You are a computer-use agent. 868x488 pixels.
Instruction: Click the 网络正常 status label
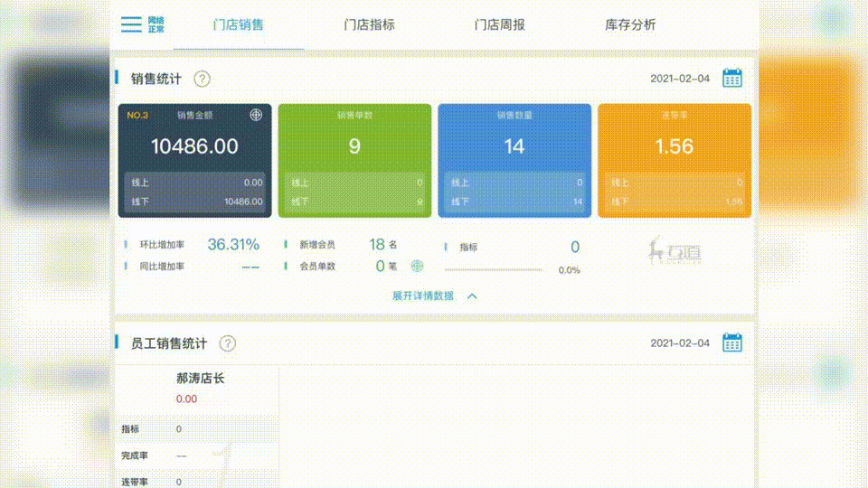[x=156, y=24]
